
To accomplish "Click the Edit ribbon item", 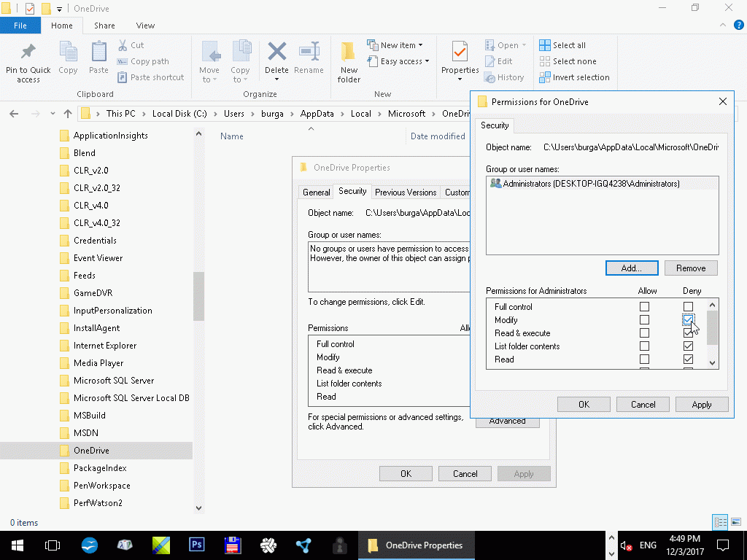I will [498, 61].
